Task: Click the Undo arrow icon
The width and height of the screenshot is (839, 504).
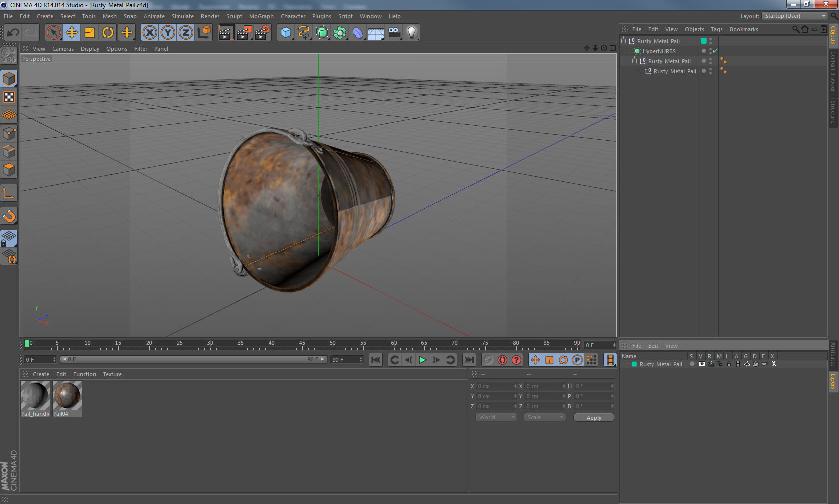Action: click(x=13, y=33)
